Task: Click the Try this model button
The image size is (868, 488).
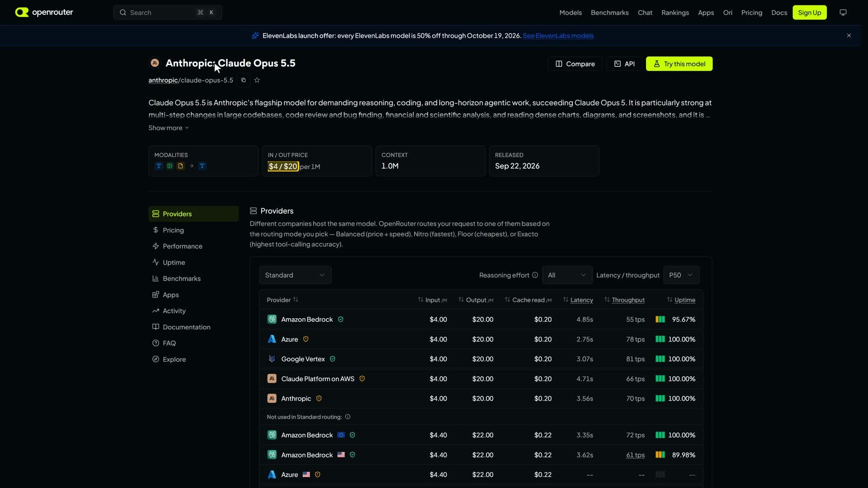Action: [679, 64]
